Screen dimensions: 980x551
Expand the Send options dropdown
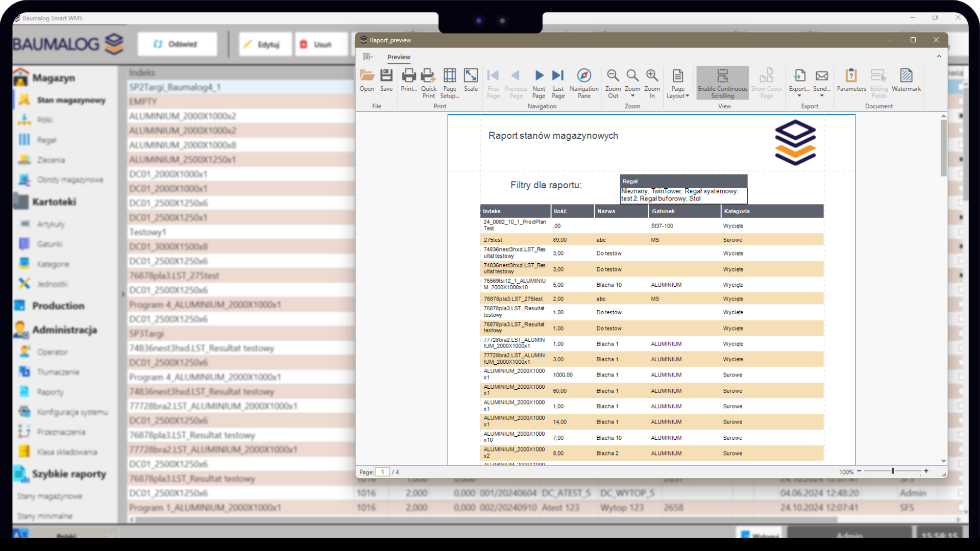(821, 95)
